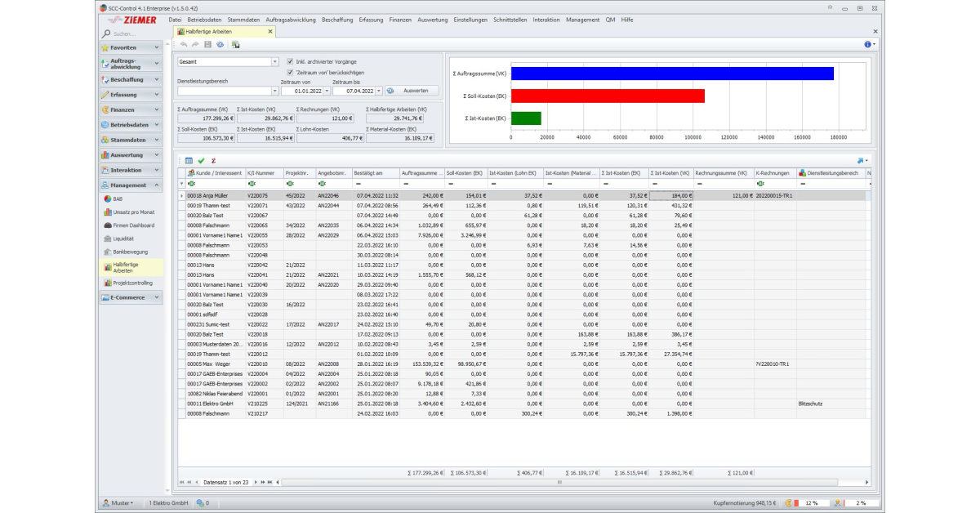980x513 pixels.
Task: Toggle 'Zeitraum von berücksichtigen' checkbox
Action: click(x=290, y=72)
